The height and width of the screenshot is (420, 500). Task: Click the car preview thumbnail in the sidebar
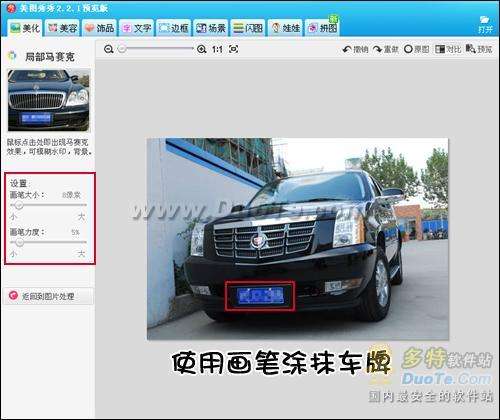pyautogui.click(x=49, y=100)
